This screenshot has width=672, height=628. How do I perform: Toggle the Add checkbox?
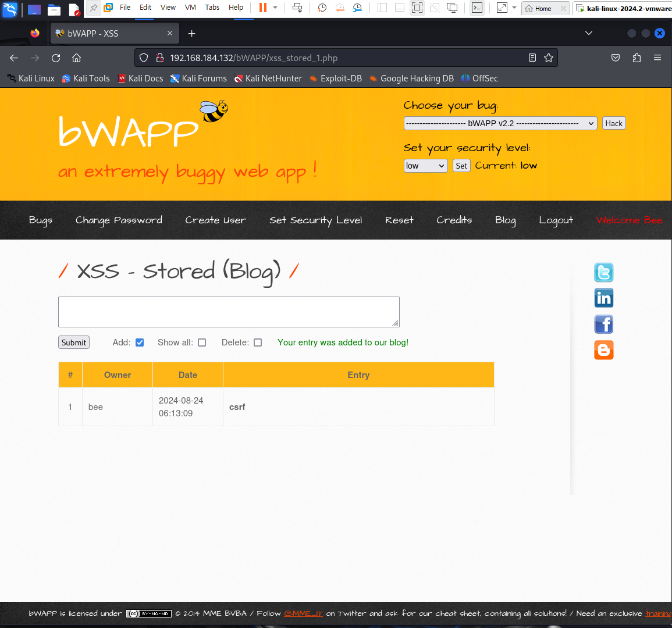[x=140, y=342]
